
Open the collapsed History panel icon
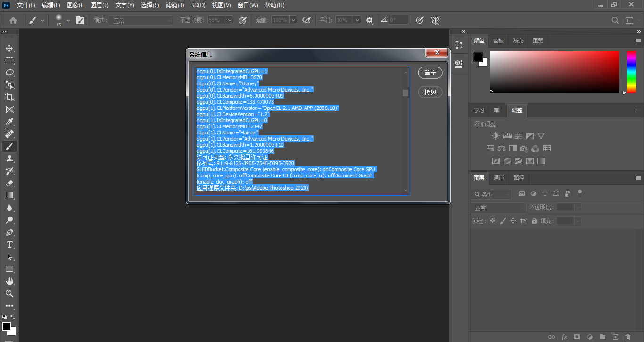coord(459,45)
